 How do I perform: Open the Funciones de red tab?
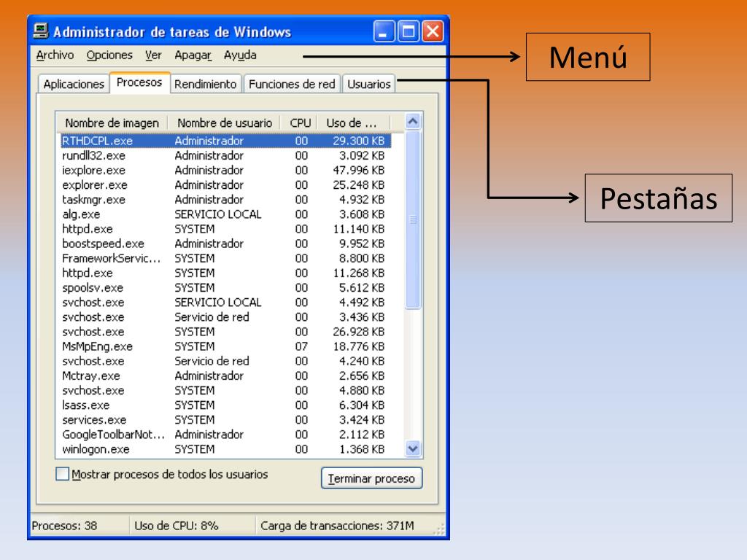pos(292,84)
